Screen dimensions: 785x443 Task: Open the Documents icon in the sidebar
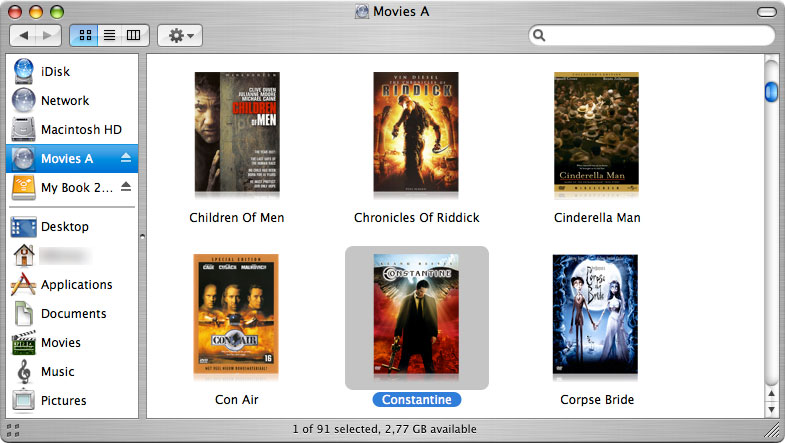[24, 313]
